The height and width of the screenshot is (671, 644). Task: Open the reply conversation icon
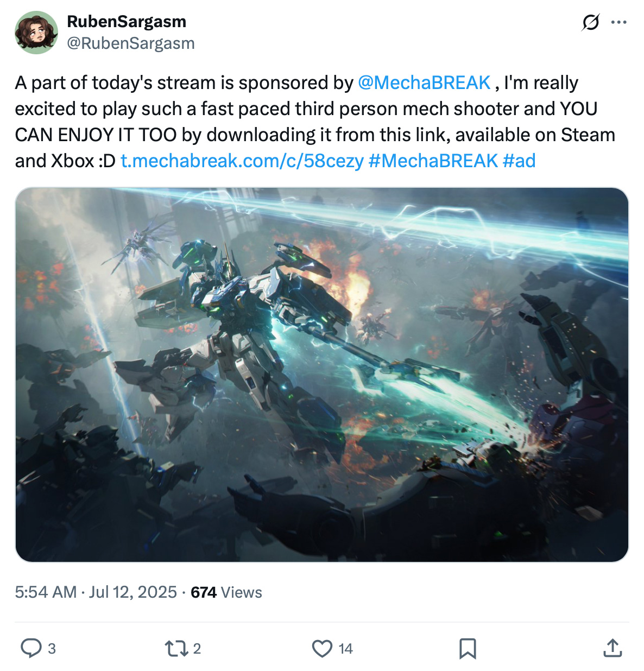pyautogui.click(x=32, y=648)
